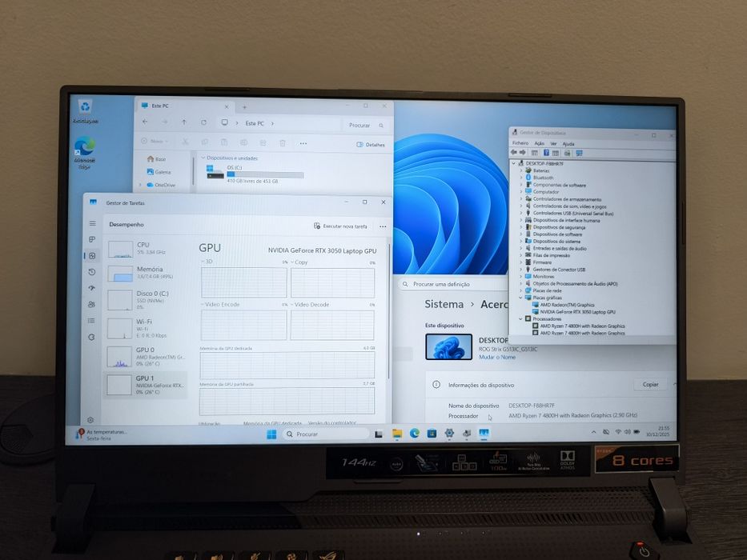
Task: Close the Este PC tab in File Explorer
Action: (x=227, y=106)
